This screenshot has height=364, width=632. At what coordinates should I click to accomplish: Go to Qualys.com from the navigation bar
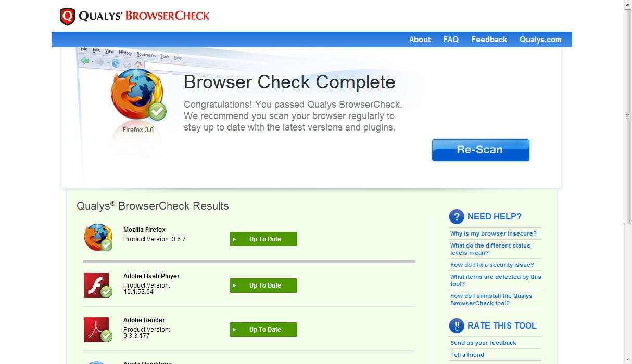click(x=540, y=40)
